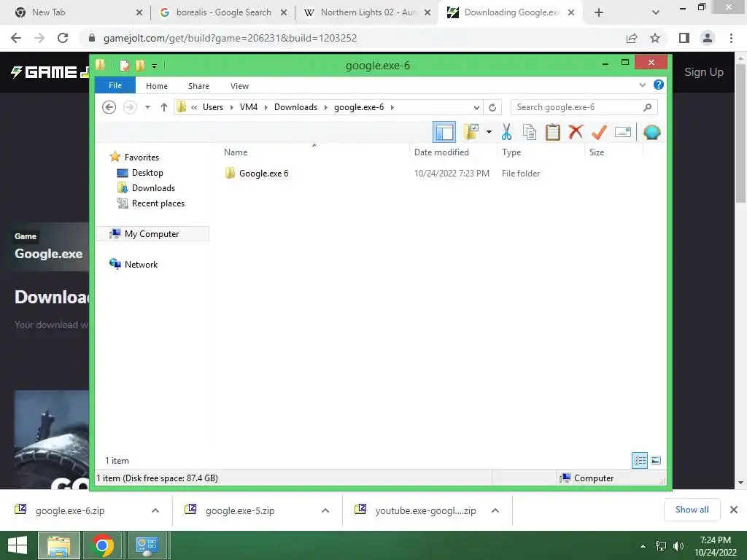Viewport: 747px width, 560px height.
Task: Reload the Game Jolt page
Action: click(x=63, y=38)
